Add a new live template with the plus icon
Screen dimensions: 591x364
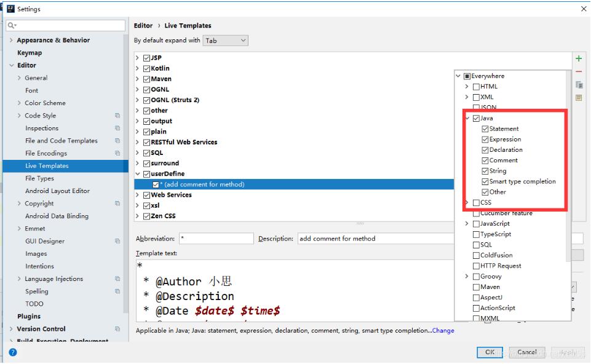pyautogui.click(x=579, y=58)
